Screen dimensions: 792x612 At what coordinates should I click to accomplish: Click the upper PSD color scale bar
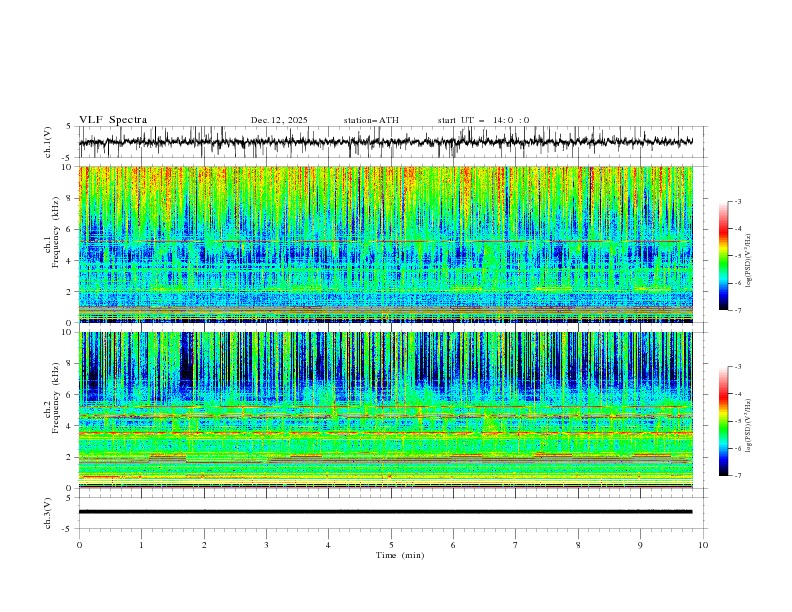coord(723,256)
